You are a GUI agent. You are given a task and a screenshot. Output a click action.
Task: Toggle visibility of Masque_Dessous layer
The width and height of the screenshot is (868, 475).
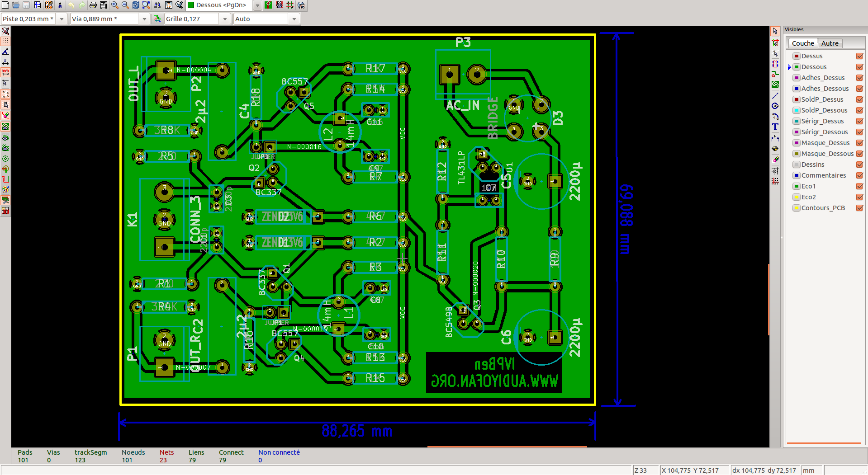pos(860,154)
